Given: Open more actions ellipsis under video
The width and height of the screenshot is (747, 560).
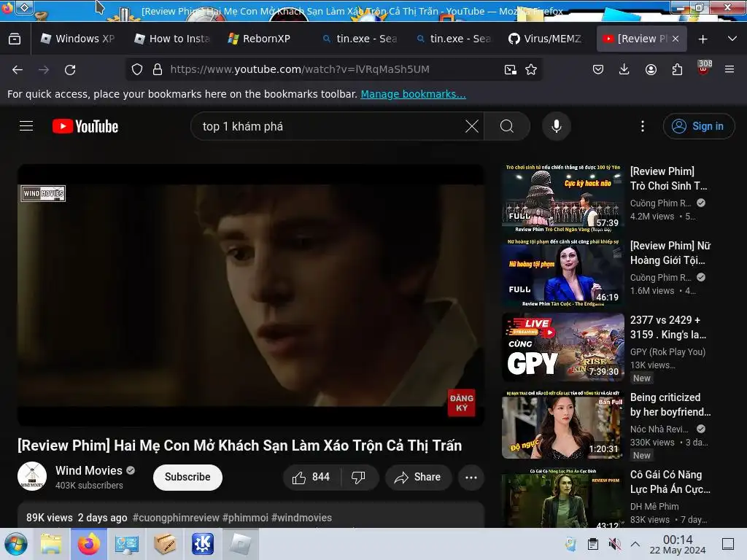Looking at the screenshot, I should pyautogui.click(x=471, y=477).
